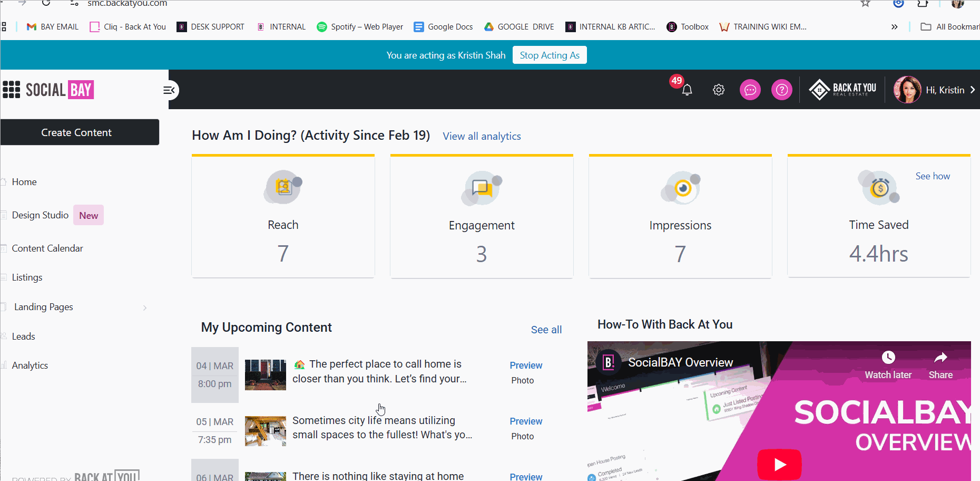The image size is (980, 481).
Task: Open INTERNAL KB ARTIC... bookmark
Action: click(611, 27)
